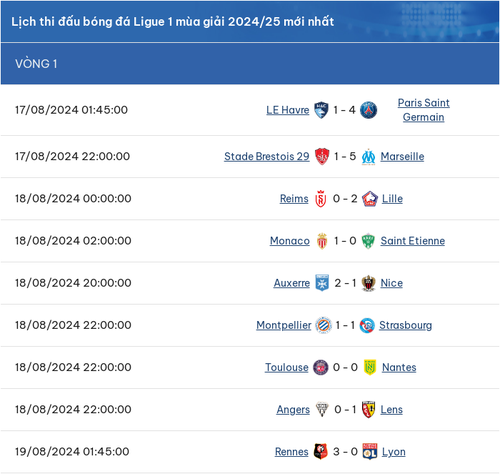Open the Montpellier team link
This screenshot has height=474, width=500.
(284, 325)
